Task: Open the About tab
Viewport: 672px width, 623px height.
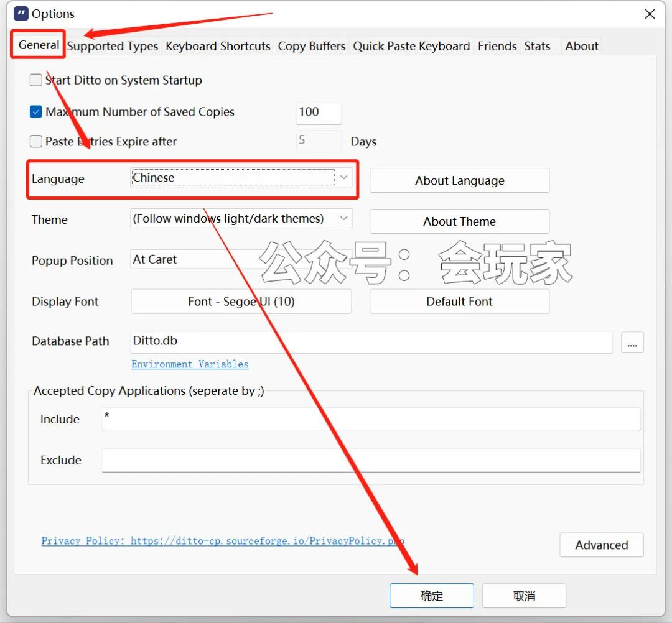Action: point(582,46)
